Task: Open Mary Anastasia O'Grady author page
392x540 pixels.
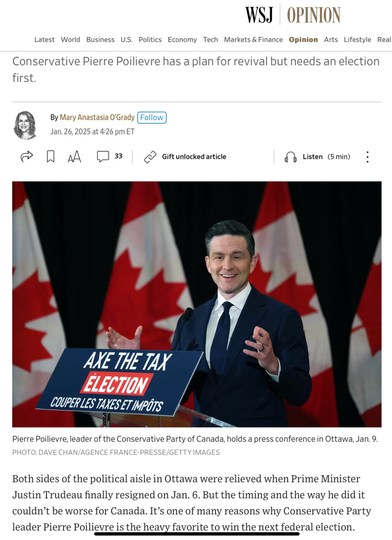Action: [97, 117]
